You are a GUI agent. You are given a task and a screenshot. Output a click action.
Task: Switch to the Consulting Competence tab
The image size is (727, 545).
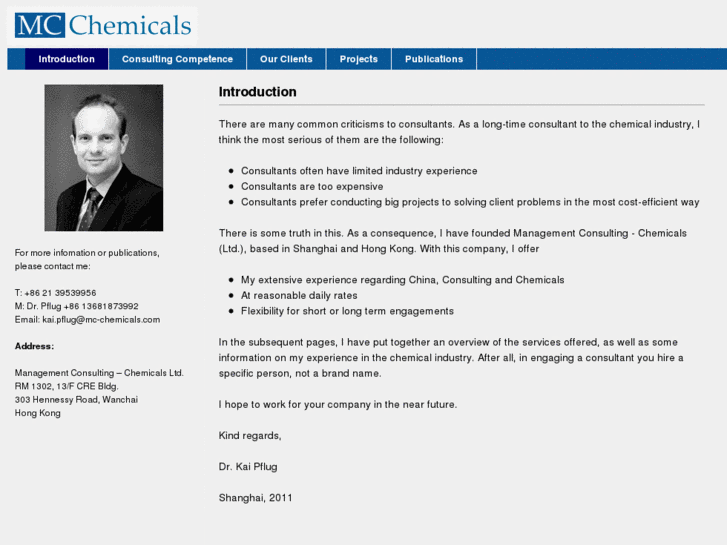coord(177,59)
